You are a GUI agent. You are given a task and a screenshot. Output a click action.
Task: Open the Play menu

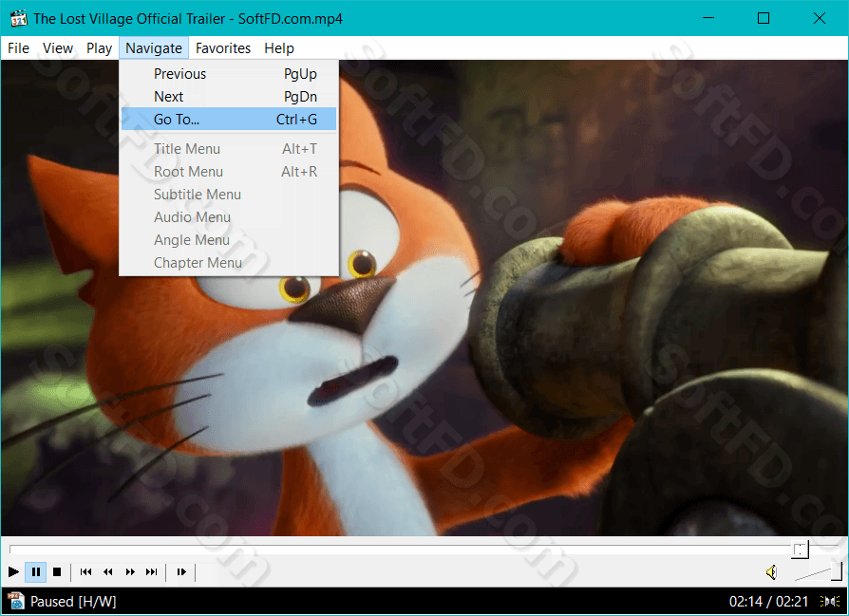click(99, 48)
